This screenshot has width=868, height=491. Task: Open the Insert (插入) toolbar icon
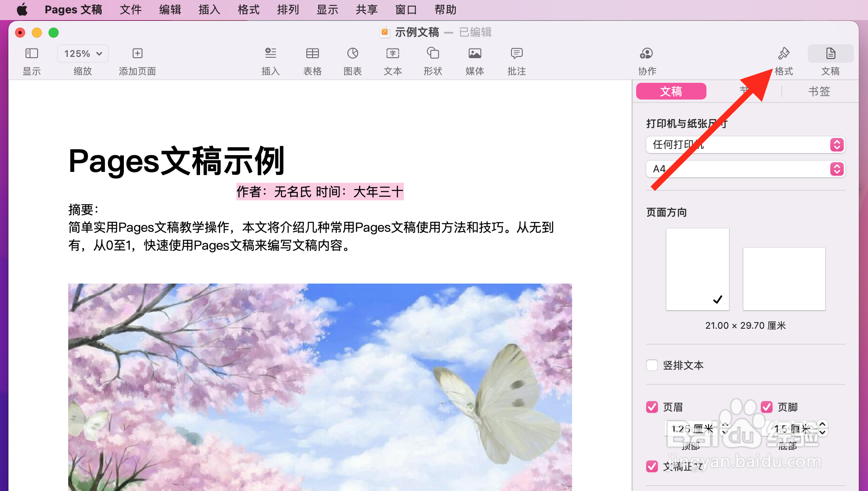click(x=270, y=53)
